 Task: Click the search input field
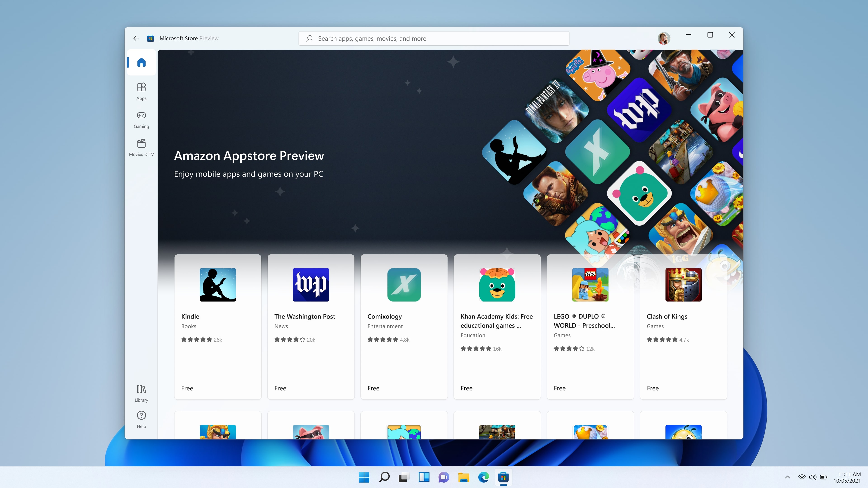pos(434,38)
